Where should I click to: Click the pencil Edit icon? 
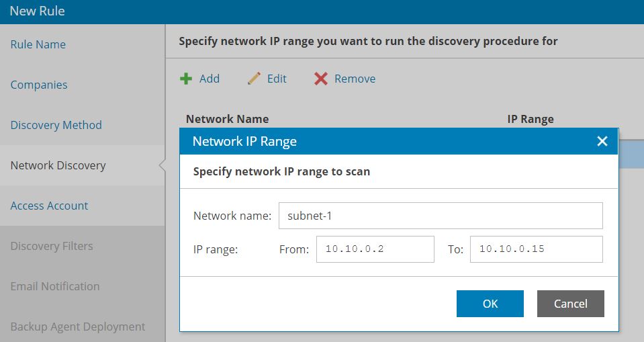254,78
